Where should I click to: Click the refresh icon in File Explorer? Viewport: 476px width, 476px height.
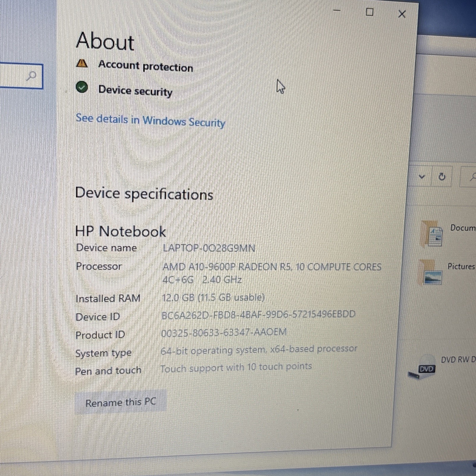[442, 177]
